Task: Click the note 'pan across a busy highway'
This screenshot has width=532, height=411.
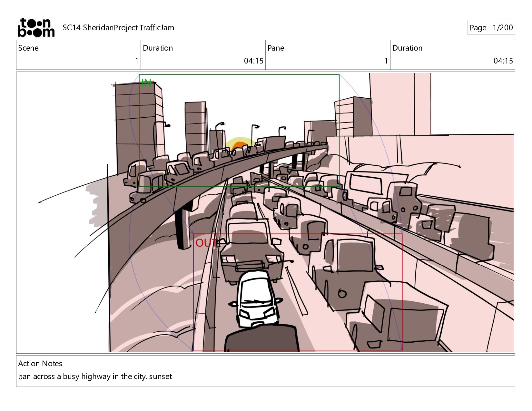Action: tap(64, 377)
